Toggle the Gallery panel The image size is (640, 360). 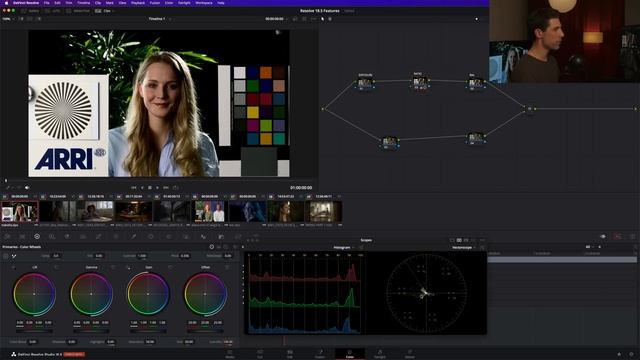click(x=31, y=11)
